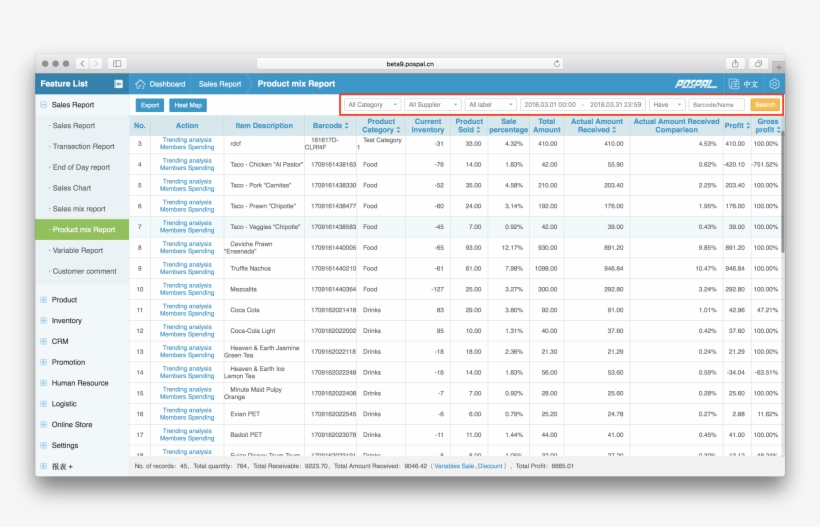Show all tabs icon in browser
820x527 pixels.
coord(758,64)
